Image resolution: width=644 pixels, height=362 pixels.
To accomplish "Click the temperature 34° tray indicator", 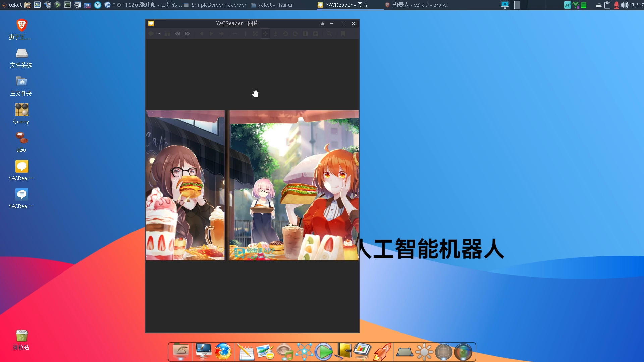I will tap(567, 5).
